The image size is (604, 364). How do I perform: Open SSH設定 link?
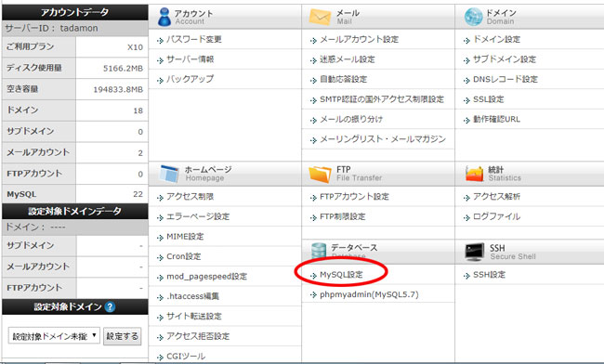(x=489, y=275)
